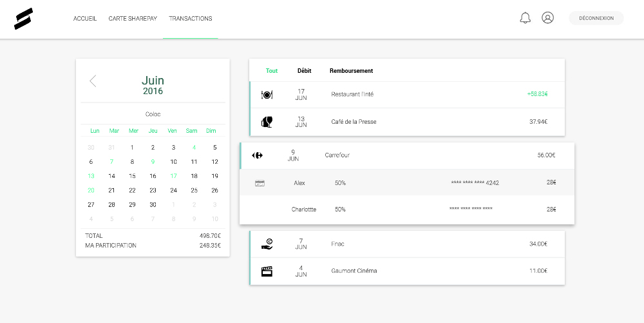Image resolution: width=644 pixels, height=323 pixels.
Task: Click the café glasses icon
Action: (x=267, y=122)
